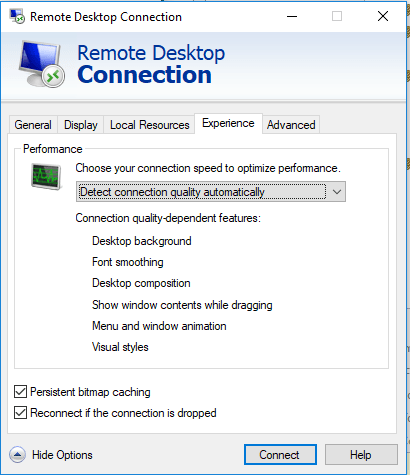
Task: Click Choose your connection speed text
Action: point(208,168)
